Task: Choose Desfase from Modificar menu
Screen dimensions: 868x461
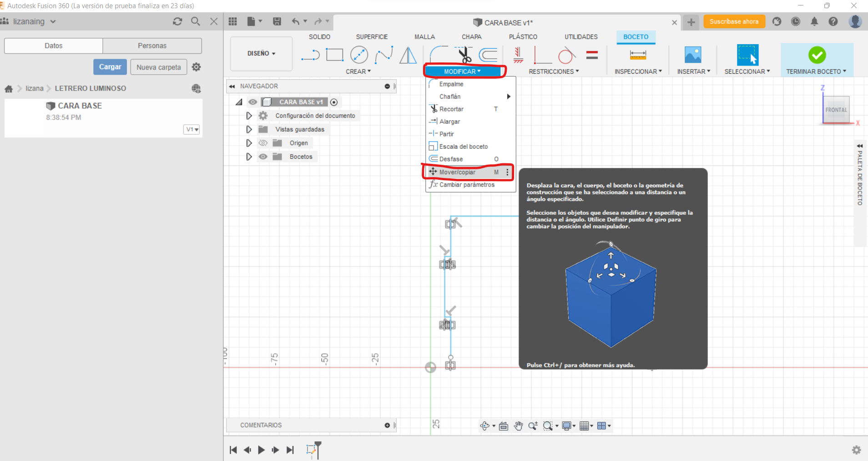Action: coord(471,159)
